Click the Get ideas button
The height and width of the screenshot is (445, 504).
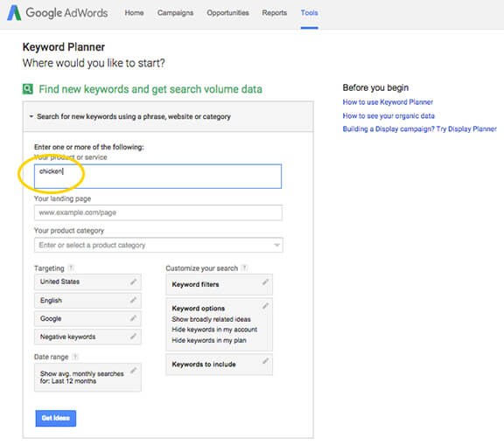coord(56,418)
